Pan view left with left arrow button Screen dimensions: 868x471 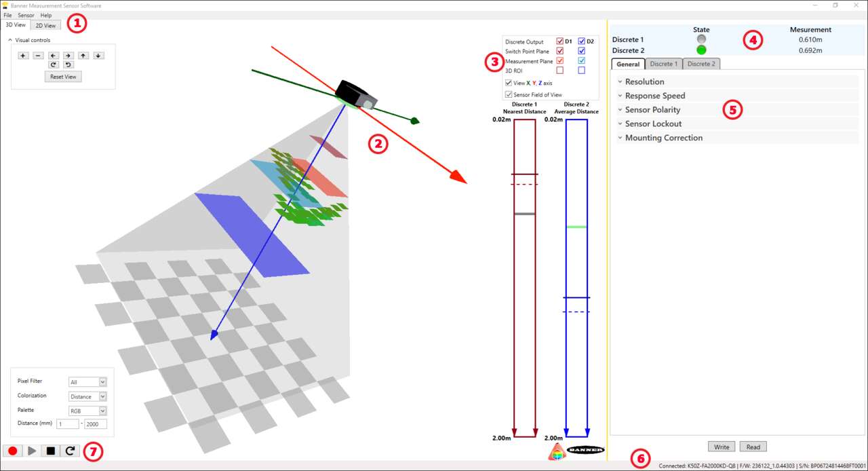pos(54,56)
